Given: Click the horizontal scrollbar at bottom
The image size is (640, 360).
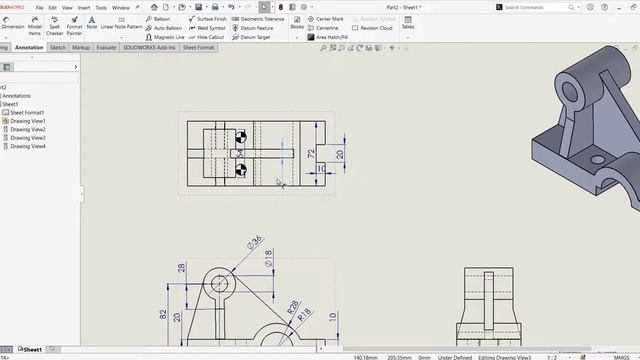Looking at the screenshot, I should point(467,349).
